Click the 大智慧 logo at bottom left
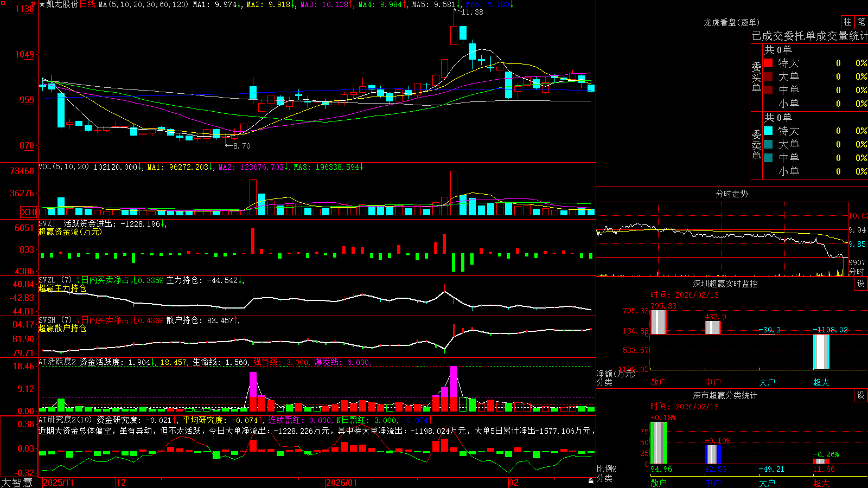Screen dimensions: 868x488 17,483
